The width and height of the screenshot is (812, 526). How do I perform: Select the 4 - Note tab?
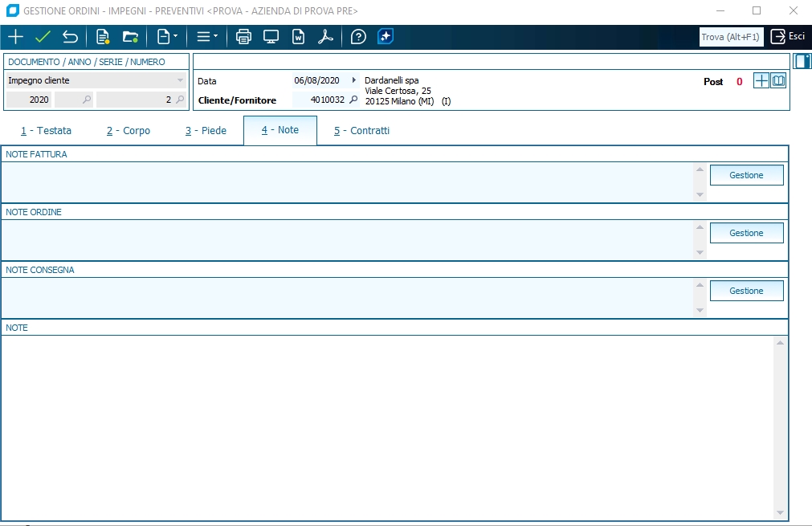coord(280,130)
